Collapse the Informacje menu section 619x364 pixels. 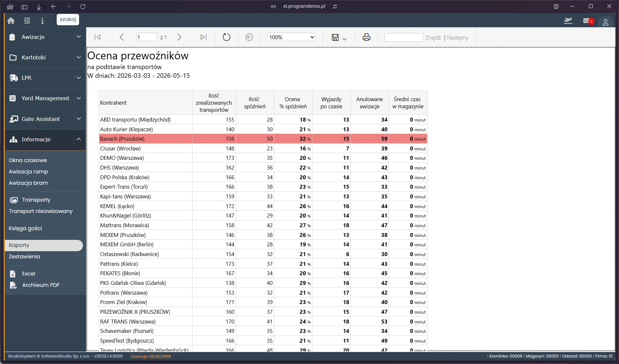point(79,139)
